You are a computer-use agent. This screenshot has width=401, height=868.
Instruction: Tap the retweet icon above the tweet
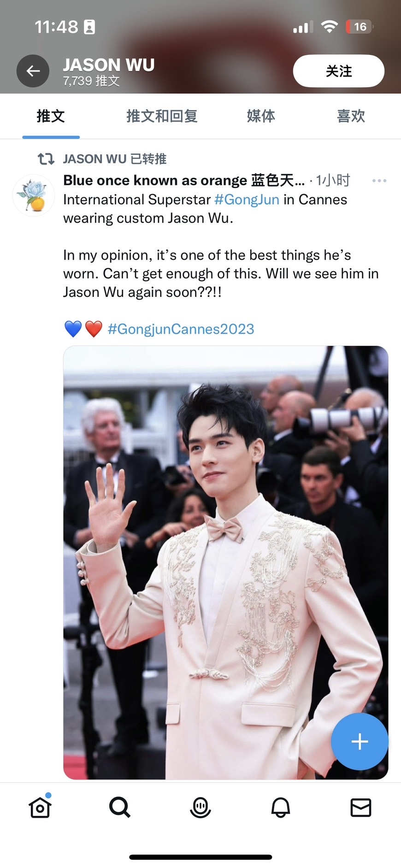click(46, 159)
